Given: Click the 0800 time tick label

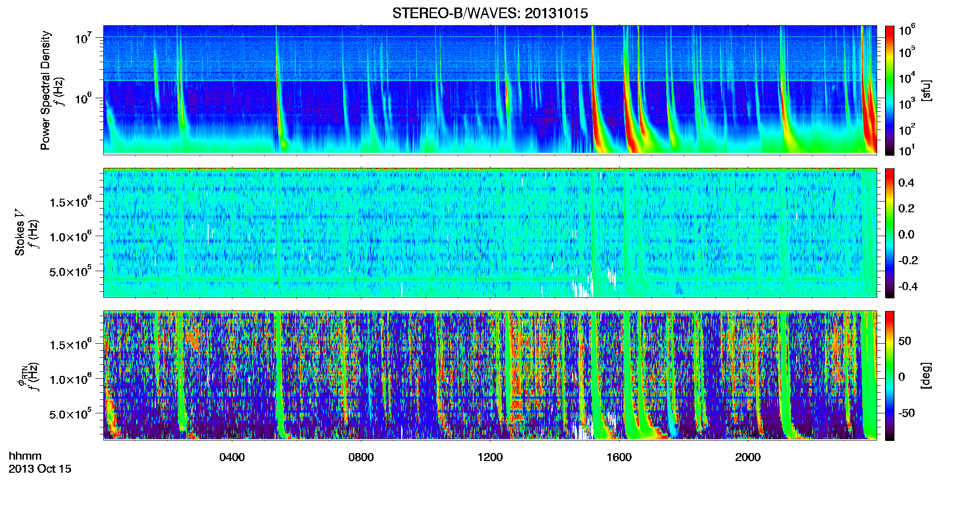Looking at the screenshot, I should coord(361,457).
